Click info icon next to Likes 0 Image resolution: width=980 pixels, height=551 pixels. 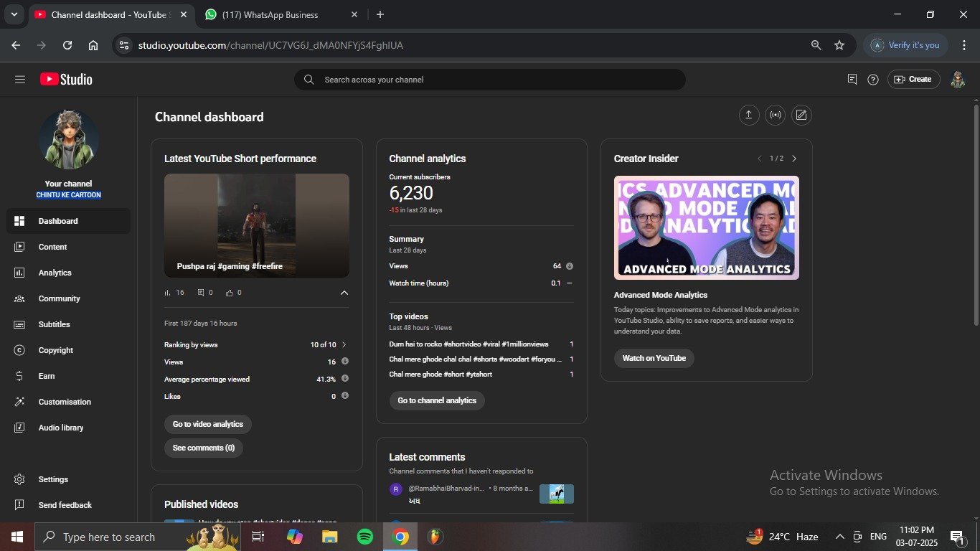[x=345, y=396]
